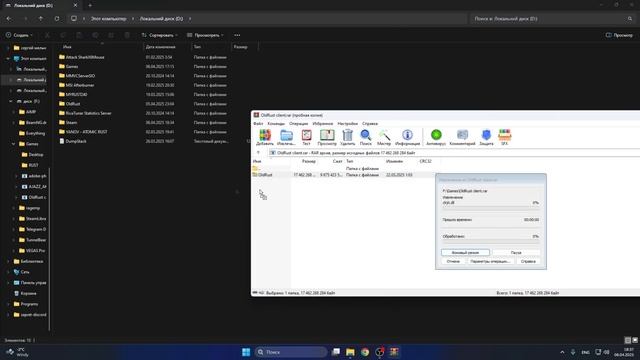
Task: Expand the Библиотеки tree node
Action: (x=8, y=261)
